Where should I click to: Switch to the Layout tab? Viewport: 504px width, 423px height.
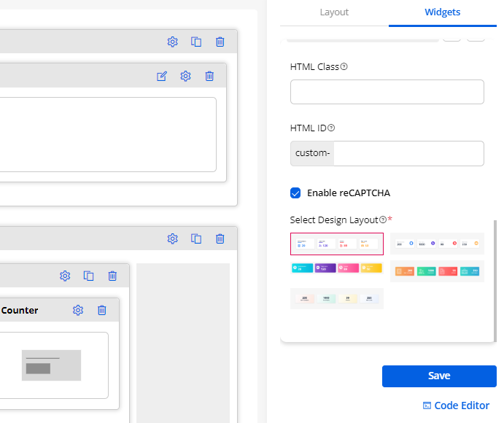334,12
